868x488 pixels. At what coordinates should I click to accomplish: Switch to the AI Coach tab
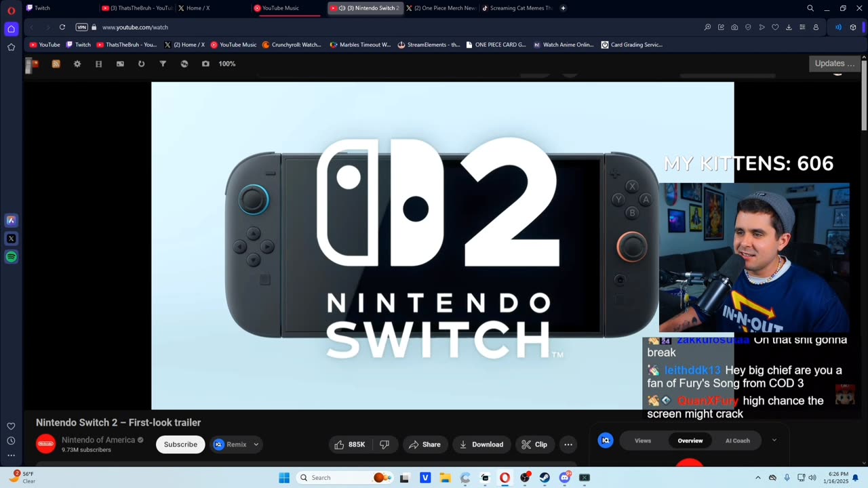738,441
